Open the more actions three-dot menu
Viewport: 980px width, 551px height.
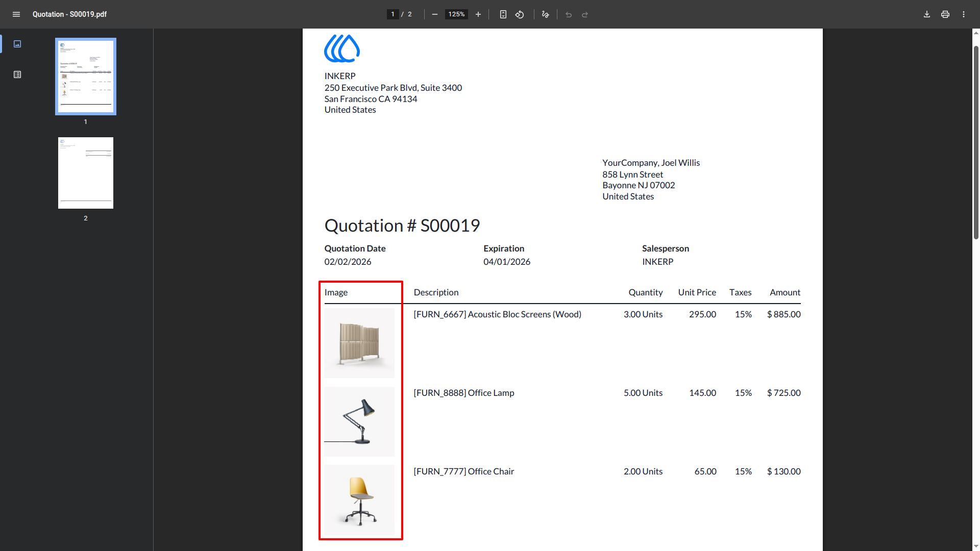[964, 14]
